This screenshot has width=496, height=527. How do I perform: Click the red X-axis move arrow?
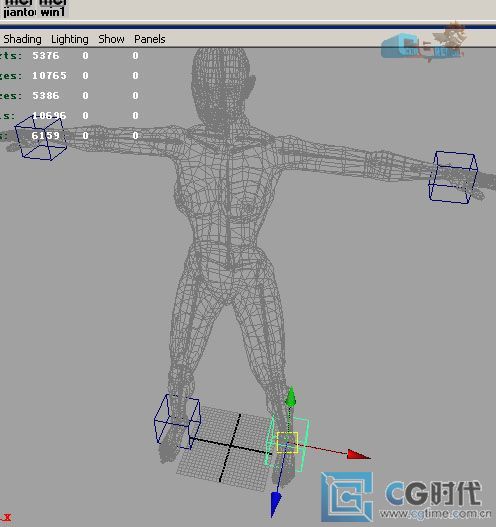(359, 454)
